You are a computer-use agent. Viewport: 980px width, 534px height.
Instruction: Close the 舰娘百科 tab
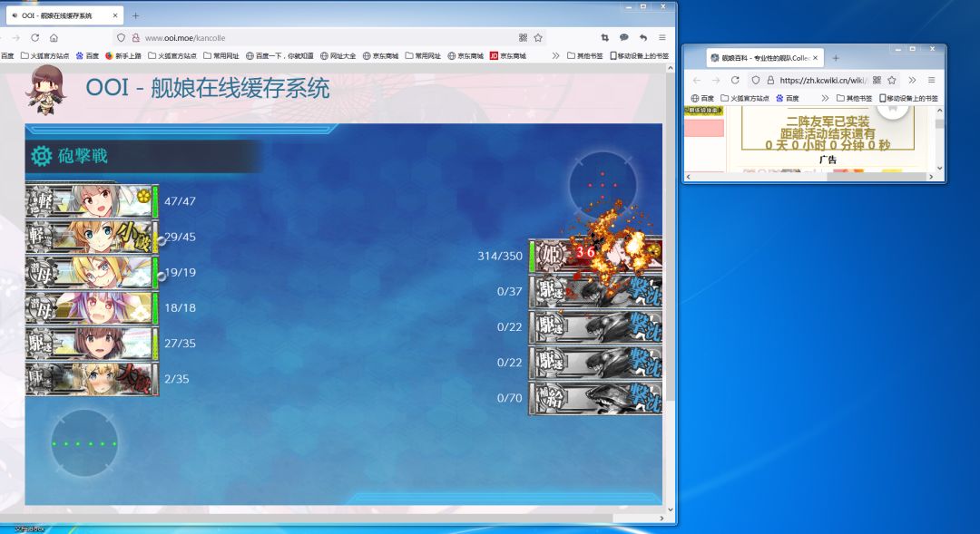coord(815,58)
